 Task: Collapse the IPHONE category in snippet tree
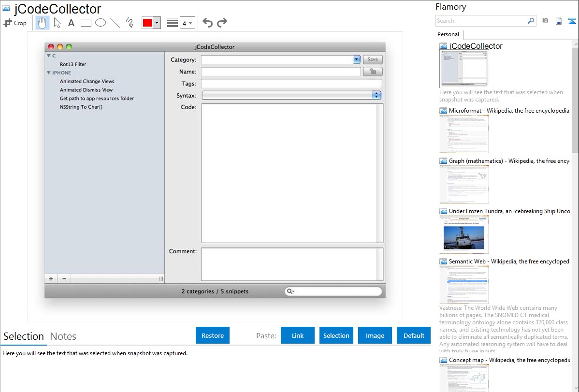[48, 73]
